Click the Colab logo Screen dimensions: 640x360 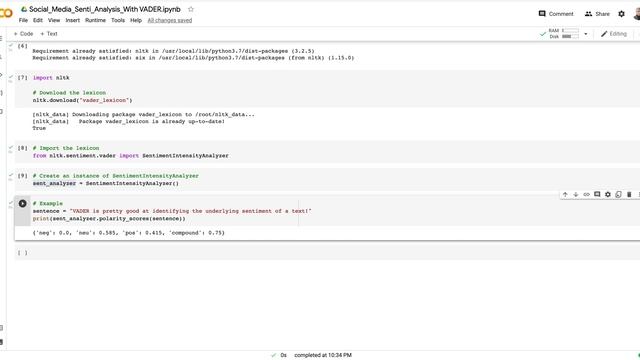click(6, 13)
